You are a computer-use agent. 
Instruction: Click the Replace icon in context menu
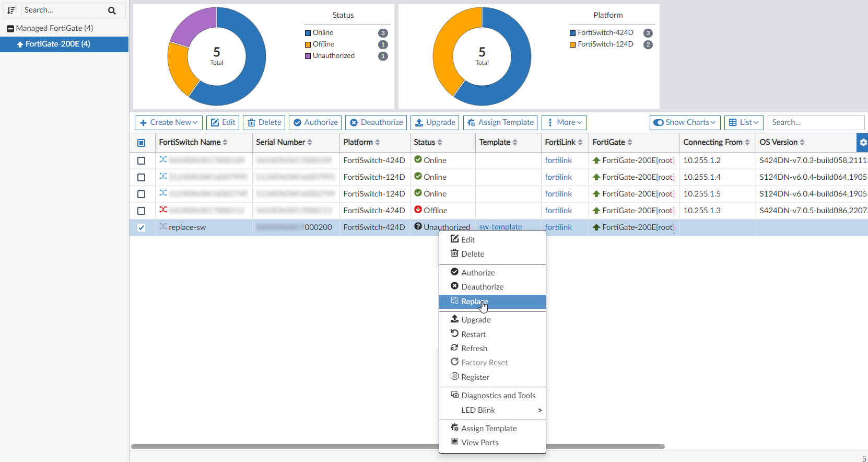[x=455, y=301]
